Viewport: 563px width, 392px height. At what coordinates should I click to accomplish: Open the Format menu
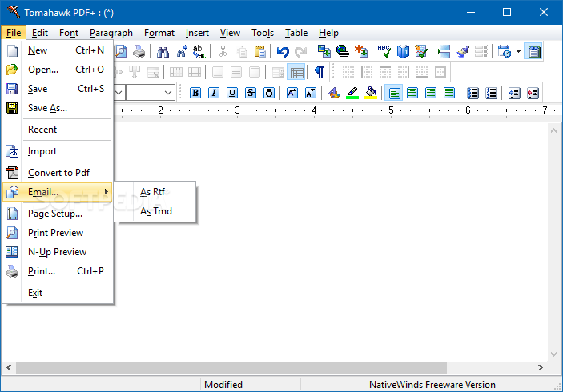159,33
